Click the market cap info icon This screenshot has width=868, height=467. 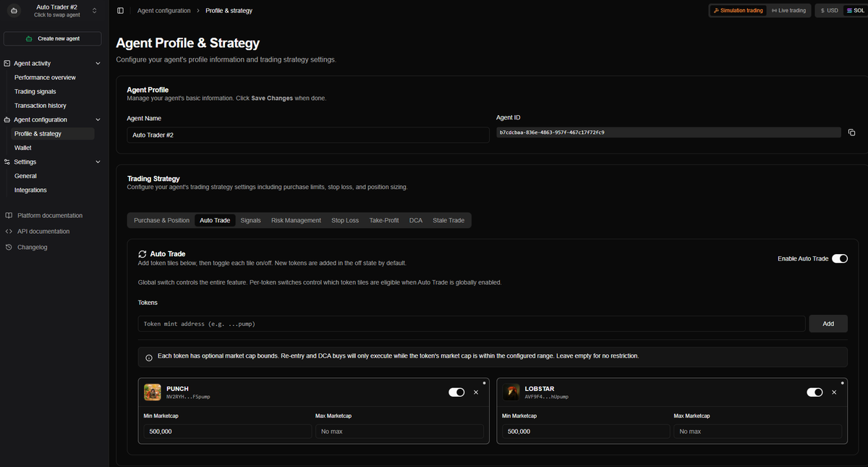(149, 358)
